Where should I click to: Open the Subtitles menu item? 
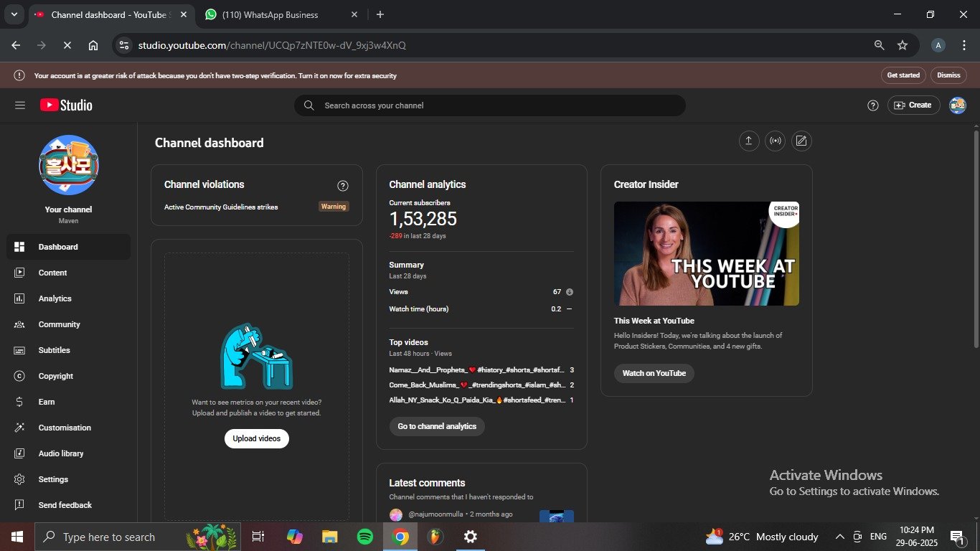tap(68, 350)
